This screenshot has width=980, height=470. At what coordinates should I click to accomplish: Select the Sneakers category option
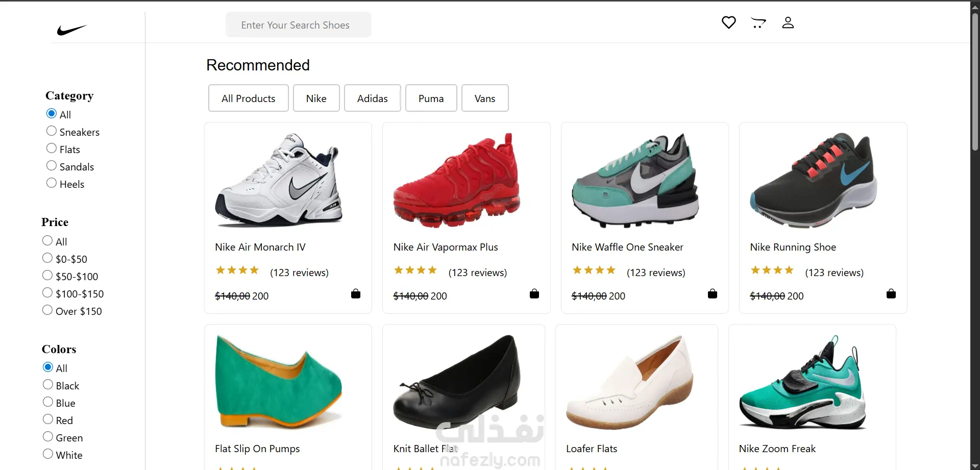click(x=52, y=131)
